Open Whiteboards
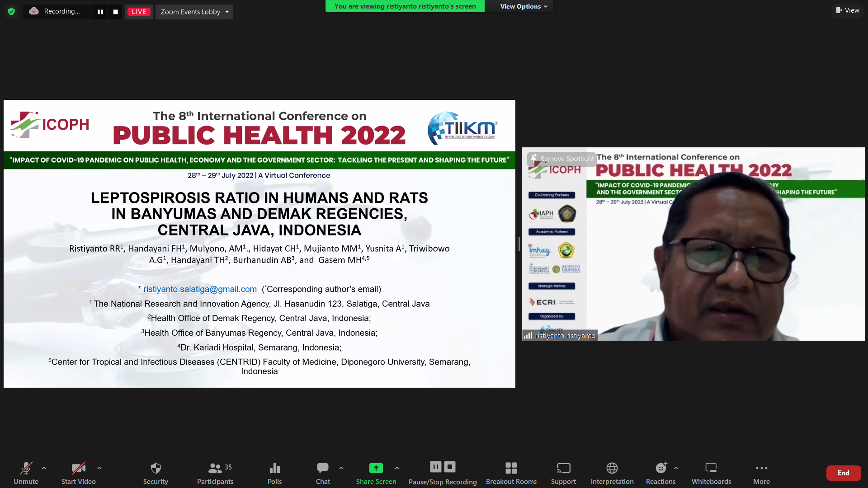This screenshot has width=868, height=488. point(711,473)
